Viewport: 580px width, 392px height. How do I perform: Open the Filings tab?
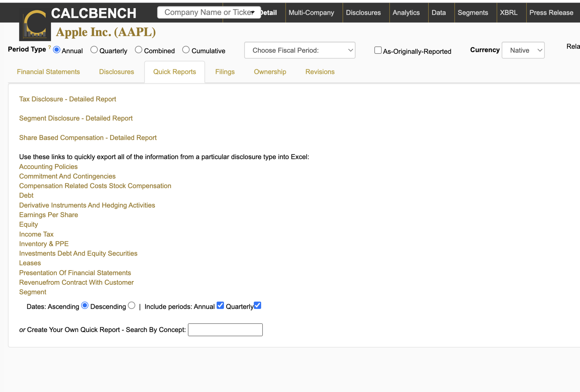coord(225,72)
